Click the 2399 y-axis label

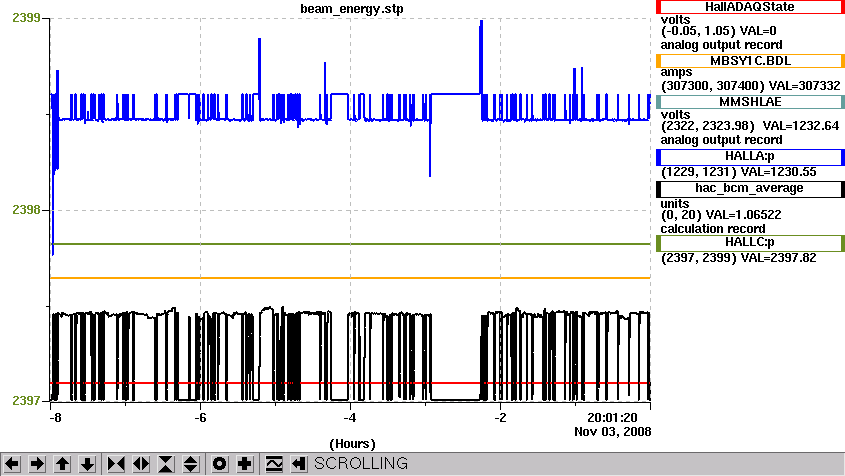click(26, 18)
